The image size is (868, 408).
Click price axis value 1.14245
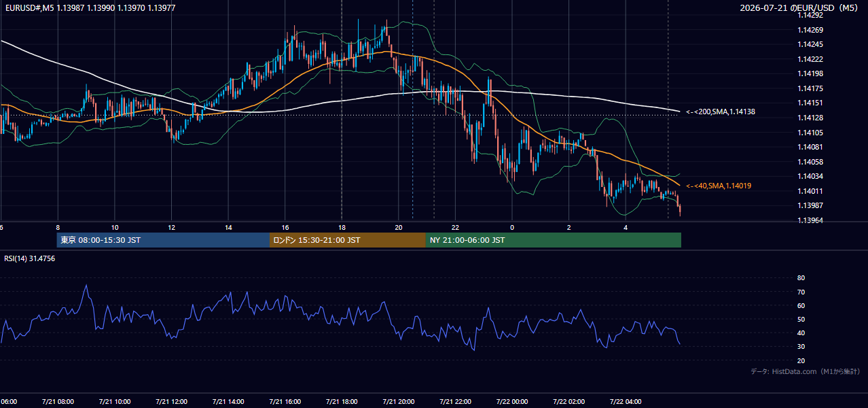click(x=810, y=44)
